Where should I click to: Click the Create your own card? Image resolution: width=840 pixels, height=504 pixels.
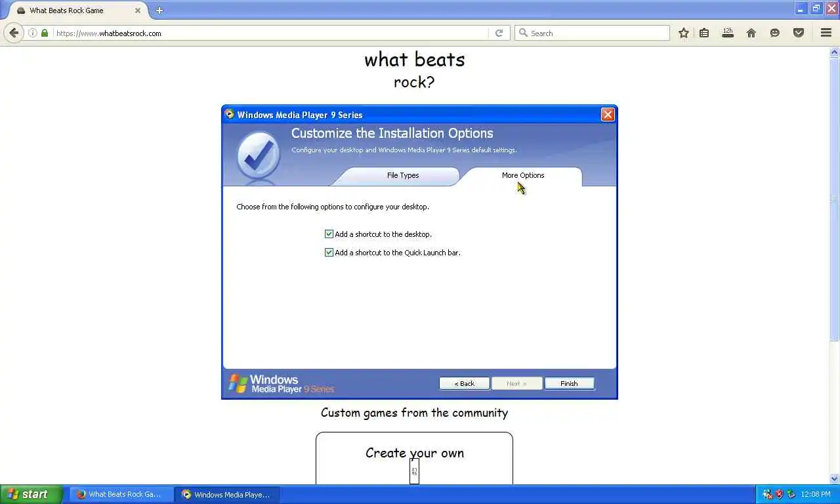[414, 458]
